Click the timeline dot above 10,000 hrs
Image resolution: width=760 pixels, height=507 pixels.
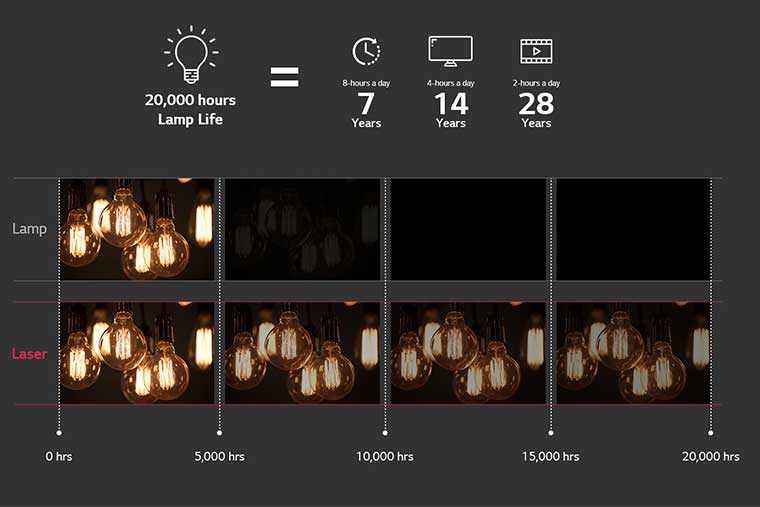385,433
